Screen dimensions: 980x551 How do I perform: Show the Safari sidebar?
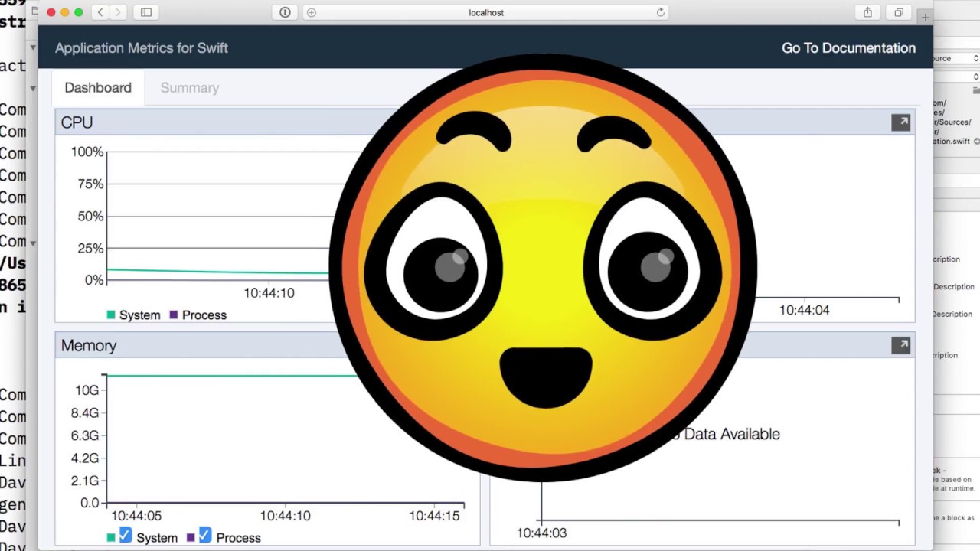click(x=145, y=12)
